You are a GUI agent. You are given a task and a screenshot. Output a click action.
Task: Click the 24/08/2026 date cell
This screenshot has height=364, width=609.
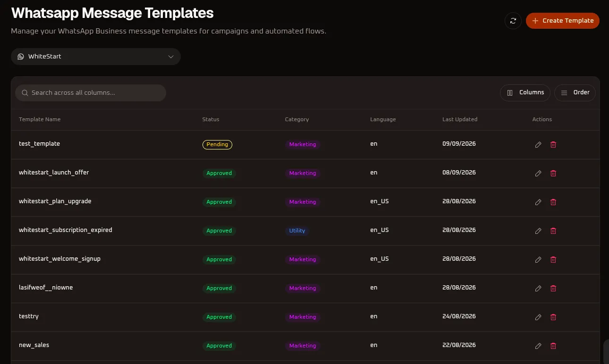click(x=459, y=316)
